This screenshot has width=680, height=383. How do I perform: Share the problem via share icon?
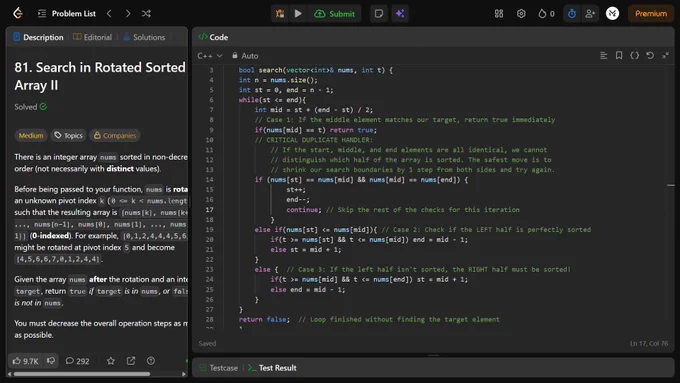[131, 361]
